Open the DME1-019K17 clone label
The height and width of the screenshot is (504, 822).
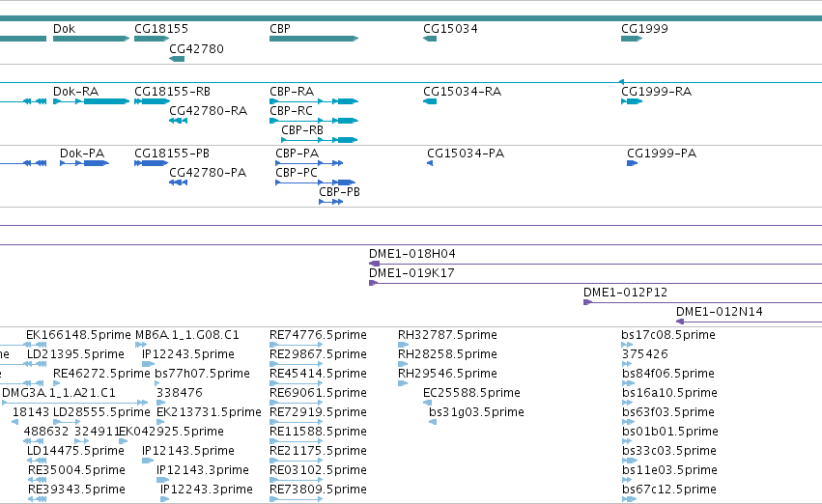coord(411,273)
